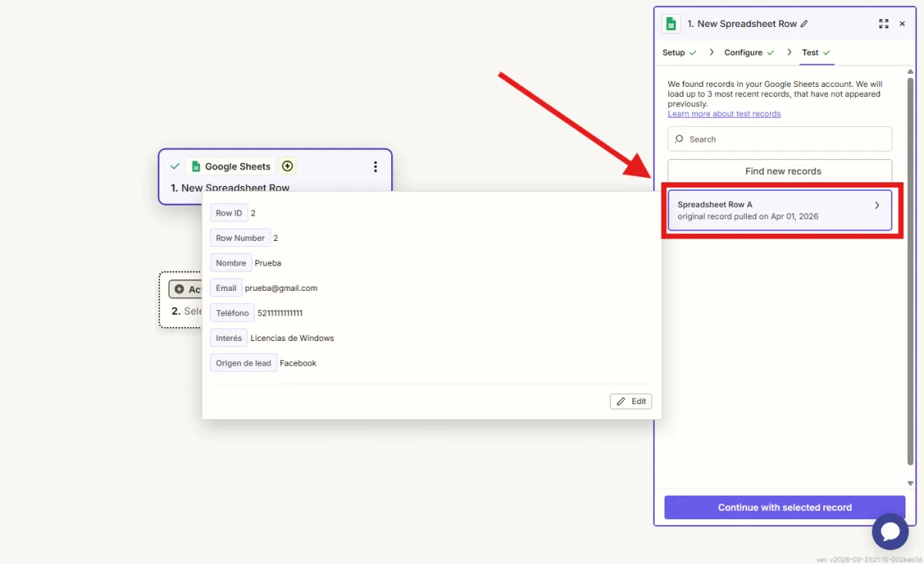The image size is (924, 564).
Task: Click Find new records button
Action: [x=780, y=171]
